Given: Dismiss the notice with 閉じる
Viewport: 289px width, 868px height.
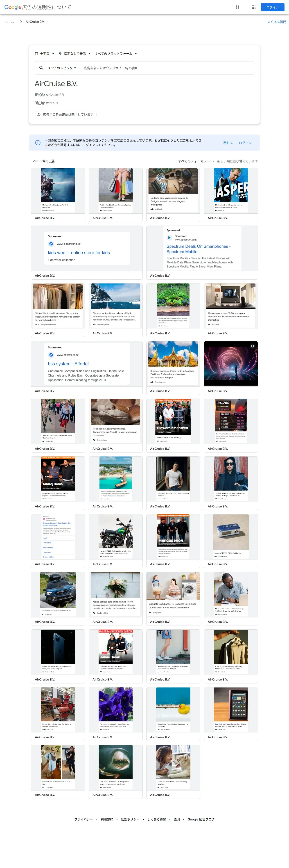Looking at the screenshot, I should pos(228,143).
